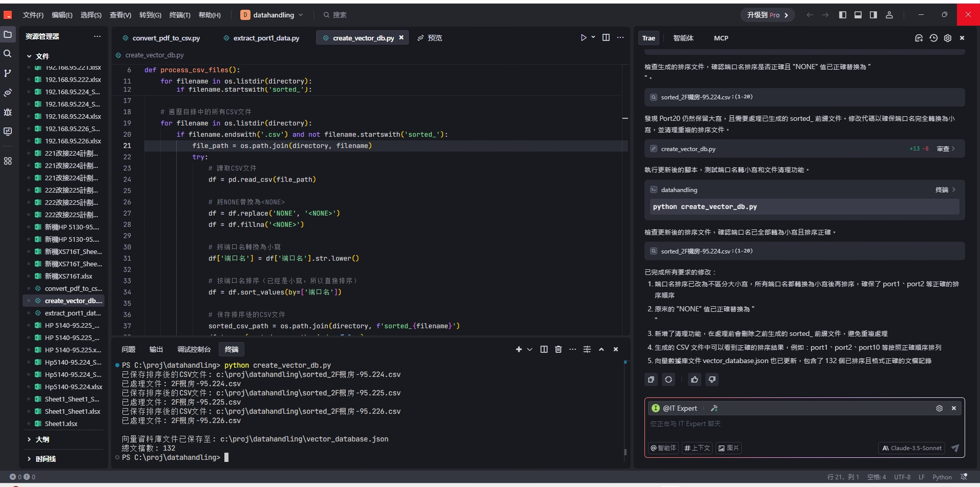Open the Search view in activity bar

click(8, 54)
